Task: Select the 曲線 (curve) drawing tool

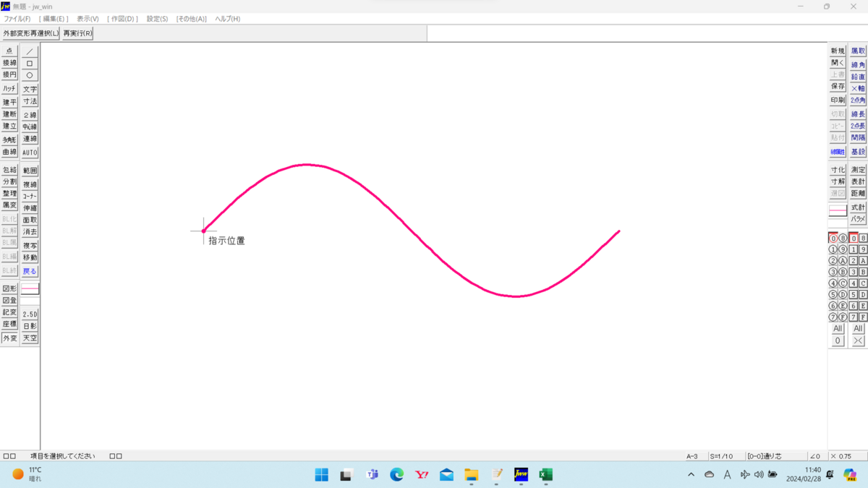Action: [9, 152]
